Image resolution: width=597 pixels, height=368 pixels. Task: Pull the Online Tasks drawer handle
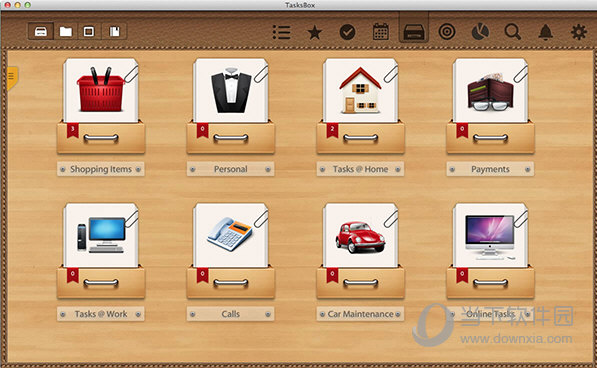(490, 282)
